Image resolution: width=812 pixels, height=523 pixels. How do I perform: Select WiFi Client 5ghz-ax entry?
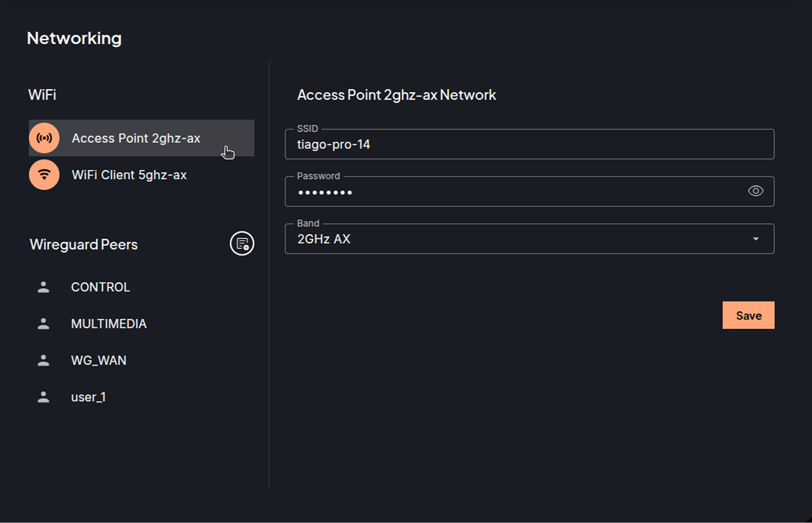pyautogui.click(x=129, y=175)
